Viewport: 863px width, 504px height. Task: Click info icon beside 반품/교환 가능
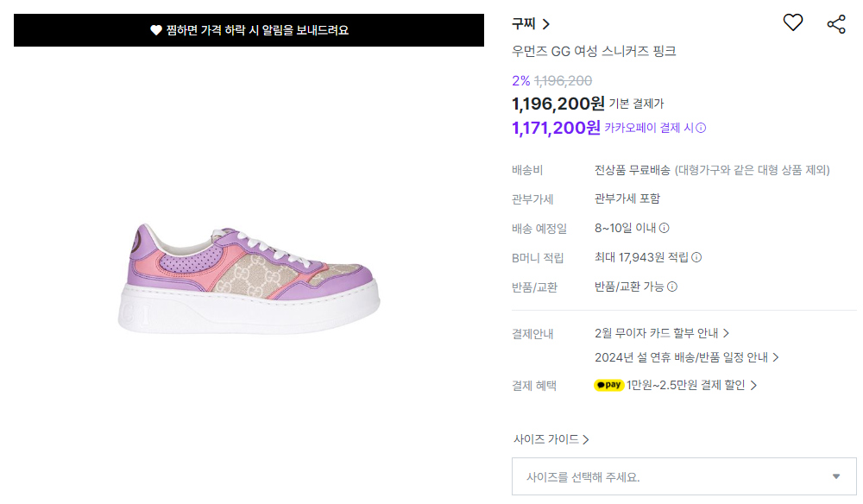pyautogui.click(x=672, y=287)
